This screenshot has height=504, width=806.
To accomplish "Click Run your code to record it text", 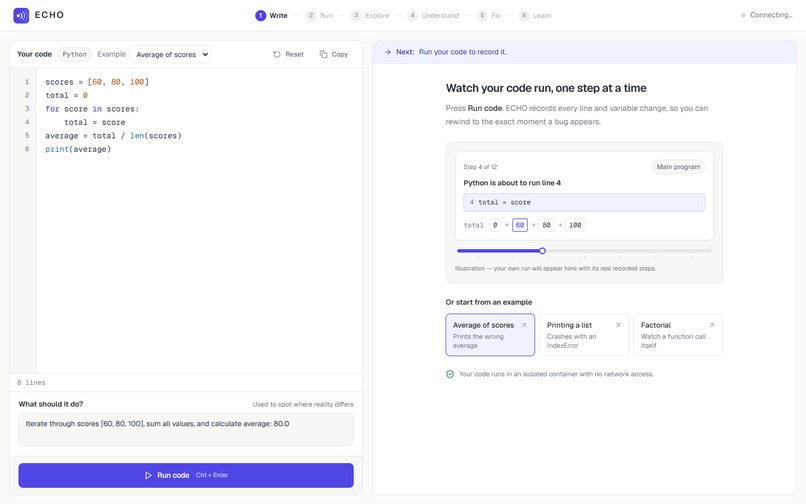I will pyautogui.click(x=463, y=52).
